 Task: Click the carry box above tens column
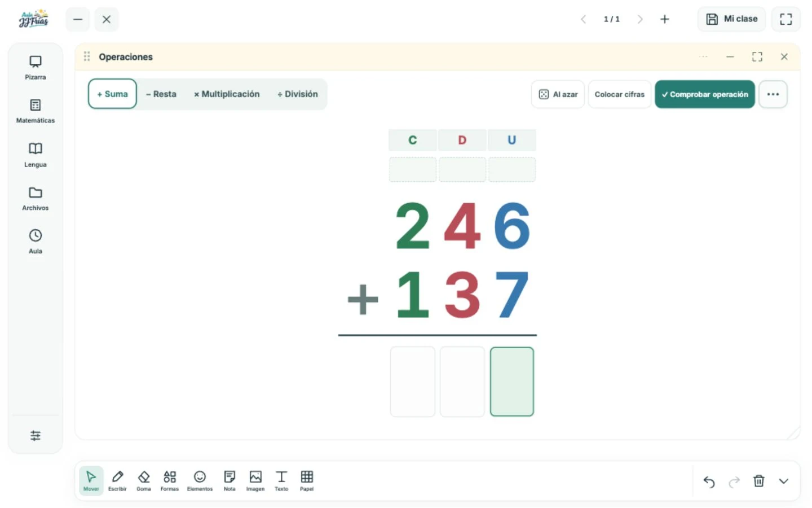pos(462,169)
